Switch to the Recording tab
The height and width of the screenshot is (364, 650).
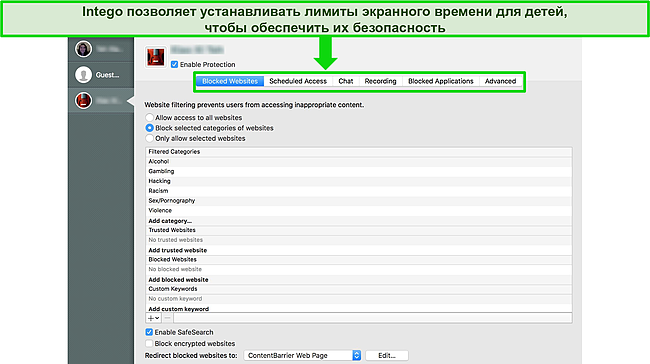381,81
